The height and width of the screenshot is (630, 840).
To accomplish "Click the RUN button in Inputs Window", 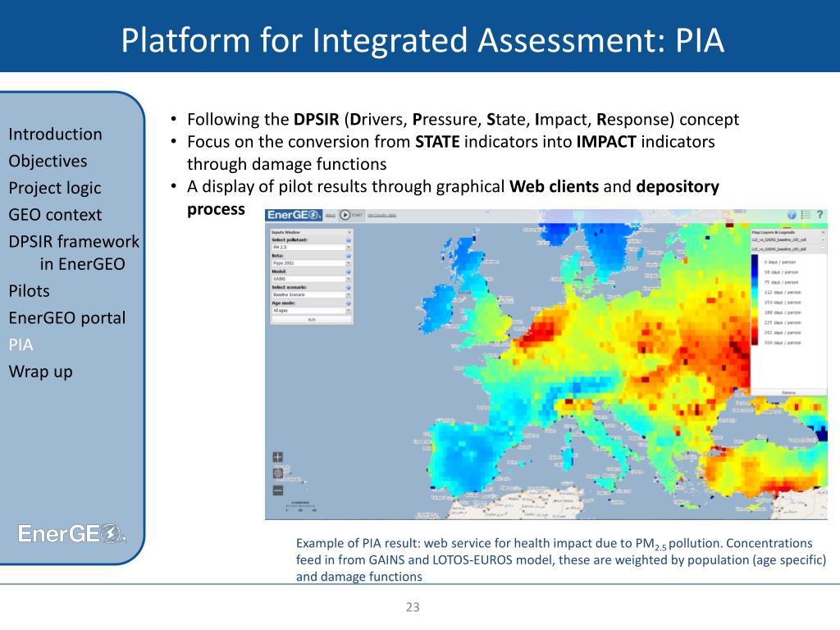I will [312, 319].
